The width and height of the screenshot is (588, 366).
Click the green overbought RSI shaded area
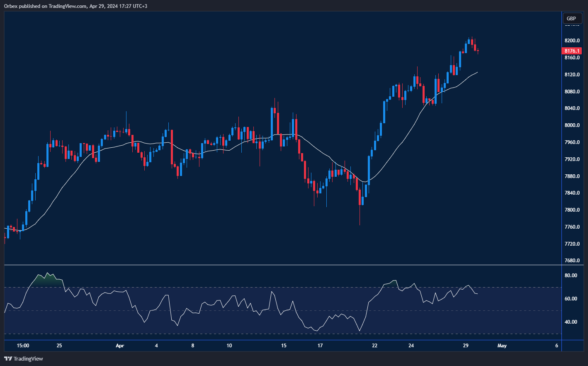point(46,281)
